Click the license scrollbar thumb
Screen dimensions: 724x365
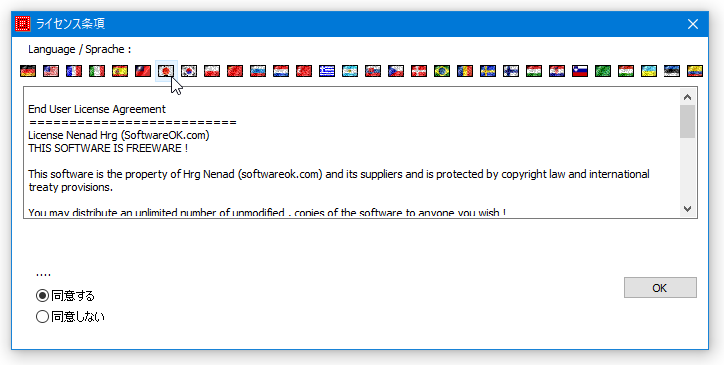coord(688,121)
